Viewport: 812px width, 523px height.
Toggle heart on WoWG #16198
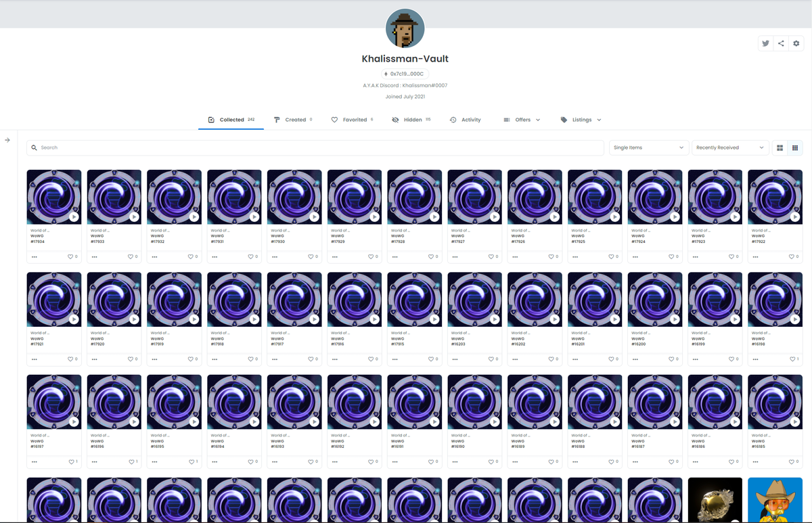point(792,359)
